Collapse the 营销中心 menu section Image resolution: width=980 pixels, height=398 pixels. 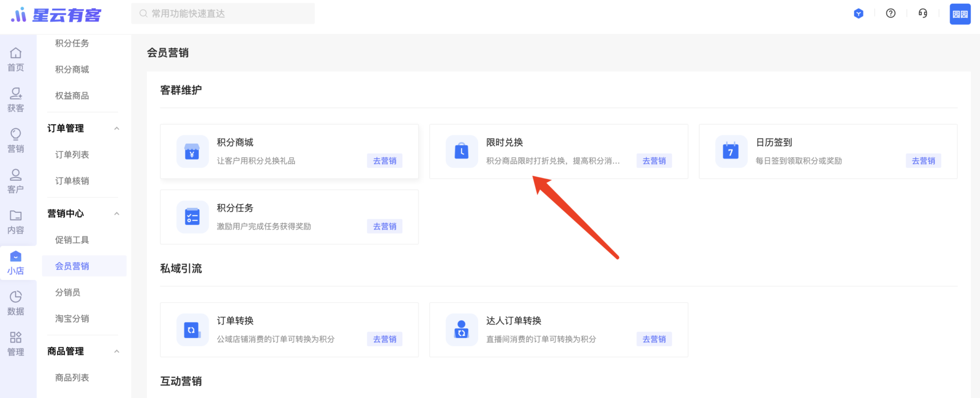pos(117,213)
